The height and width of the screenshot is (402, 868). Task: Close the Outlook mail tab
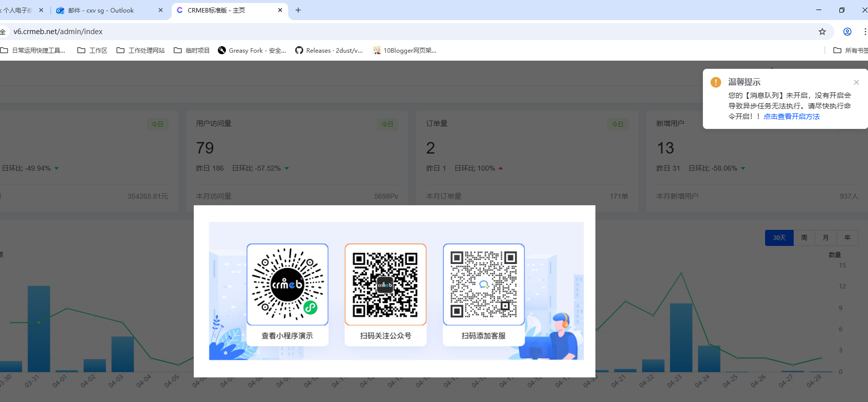161,10
